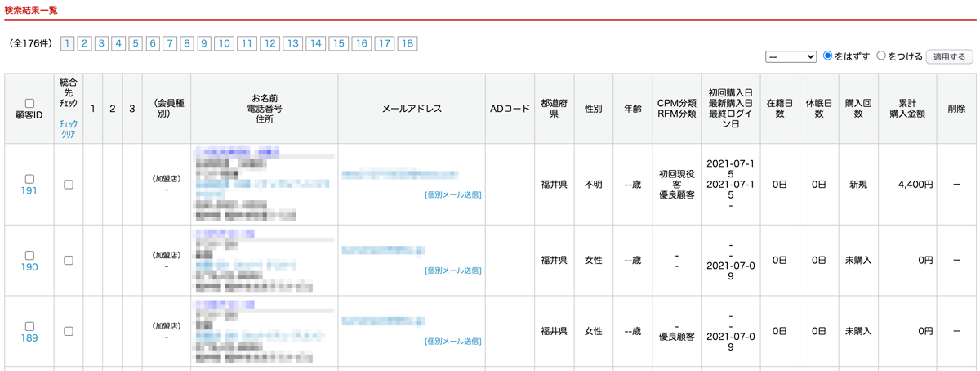Click the 'メールアドレス' column header
This screenshot has width=980, height=371.
[x=412, y=110]
